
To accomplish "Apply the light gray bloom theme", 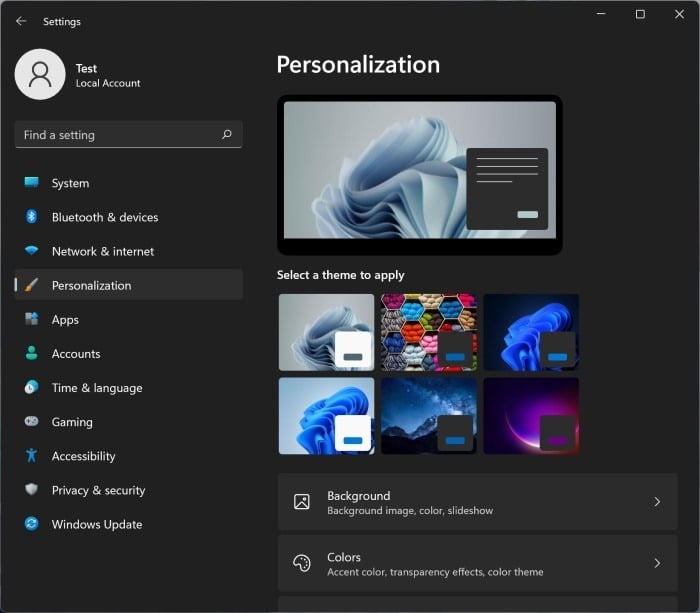I will pos(326,332).
